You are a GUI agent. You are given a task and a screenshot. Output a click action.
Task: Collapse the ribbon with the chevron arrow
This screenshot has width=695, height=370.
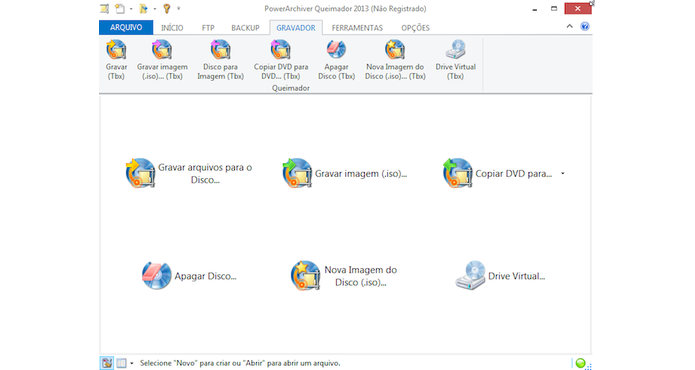pyautogui.click(x=570, y=27)
